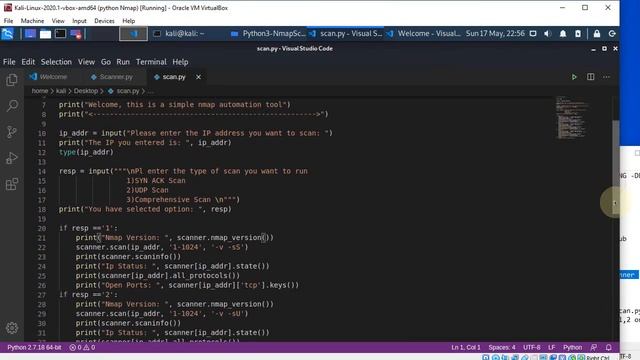Change end of line sequence LF
640x360 pixels.
click(x=551, y=347)
